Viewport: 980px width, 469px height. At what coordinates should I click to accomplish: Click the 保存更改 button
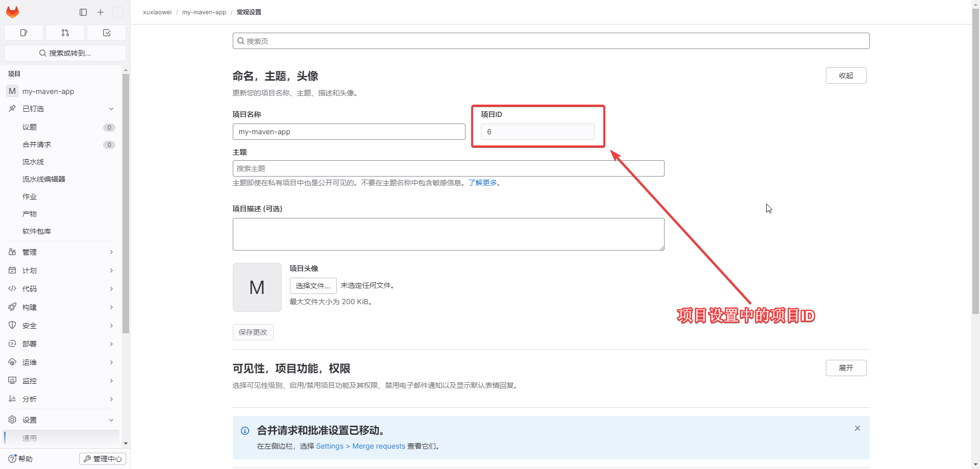253,332
